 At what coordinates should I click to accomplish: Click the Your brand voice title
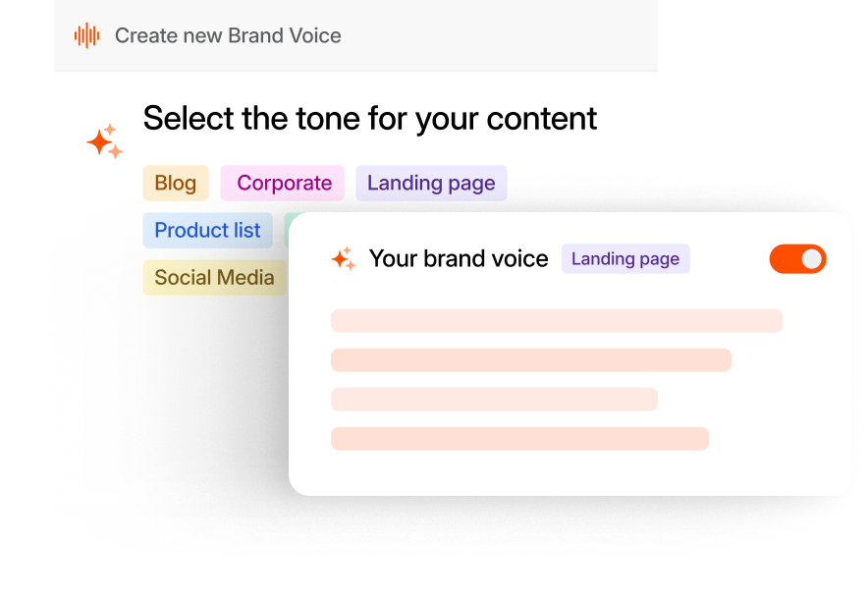click(459, 258)
